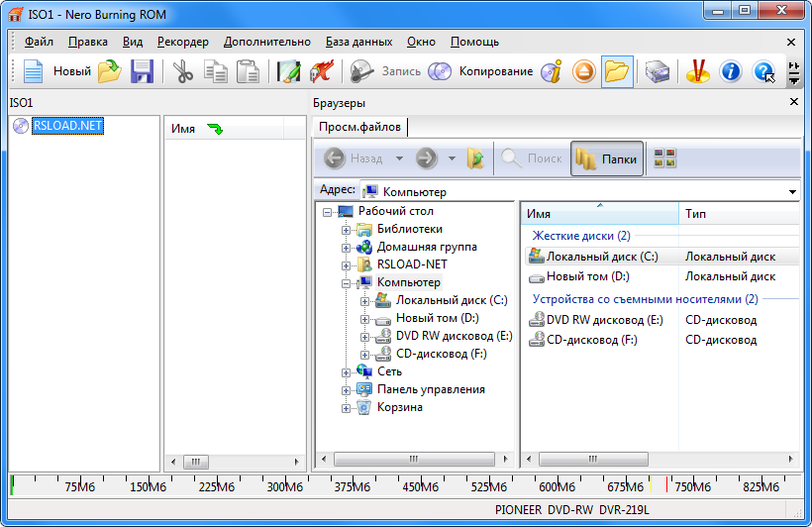Open the Вид menu
The width and height of the screenshot is (812, 527).
(x=133, y=42)
